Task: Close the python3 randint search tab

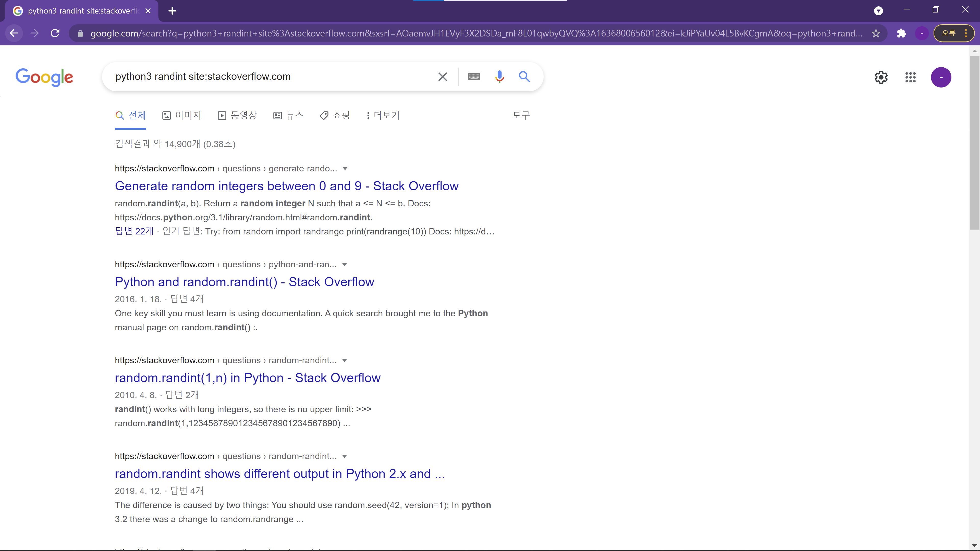Action: pyautogui.click(x=148, y=11)
